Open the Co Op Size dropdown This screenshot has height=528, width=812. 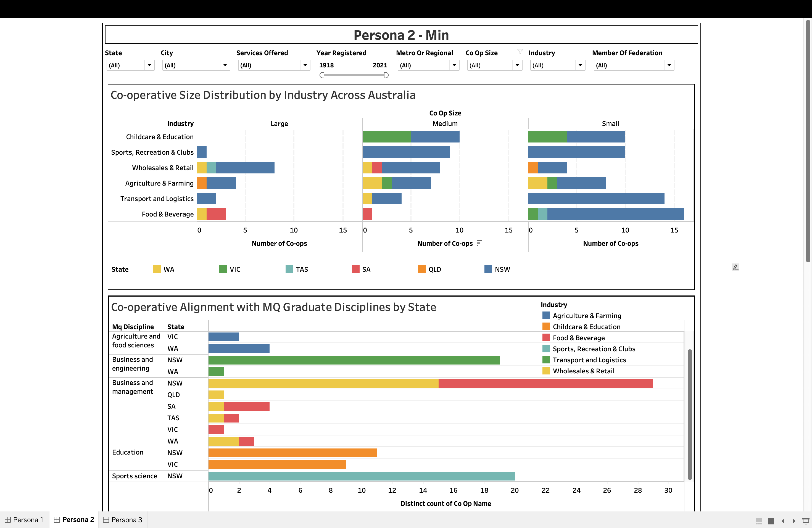pyautogui.click(x=495, y=65)
